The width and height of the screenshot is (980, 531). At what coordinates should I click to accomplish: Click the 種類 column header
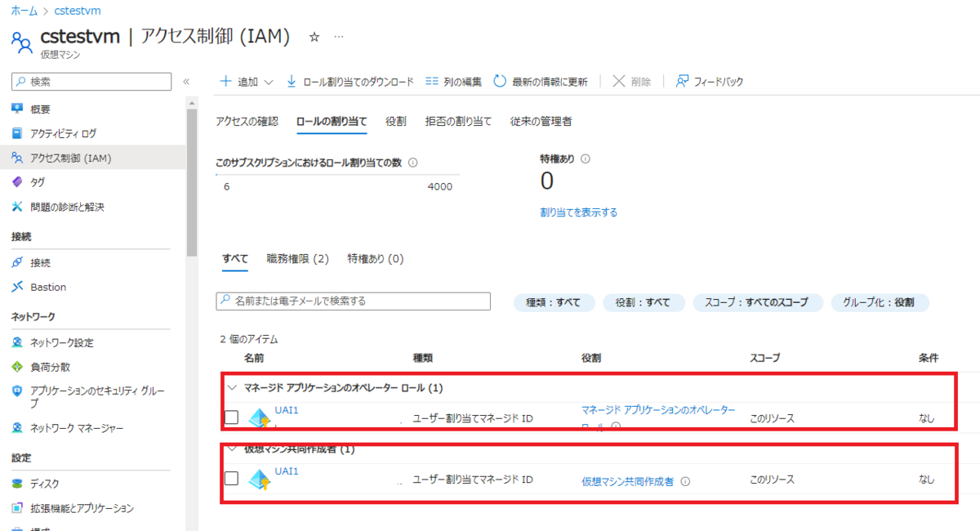click(423, 358)
